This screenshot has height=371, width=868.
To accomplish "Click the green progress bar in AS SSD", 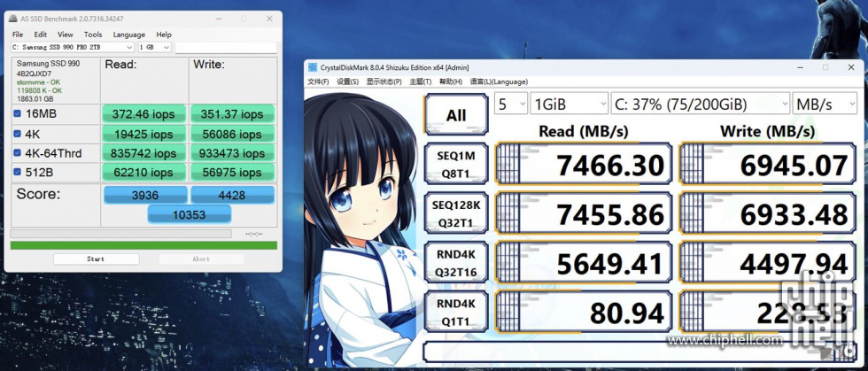I will tap(143, 245).
